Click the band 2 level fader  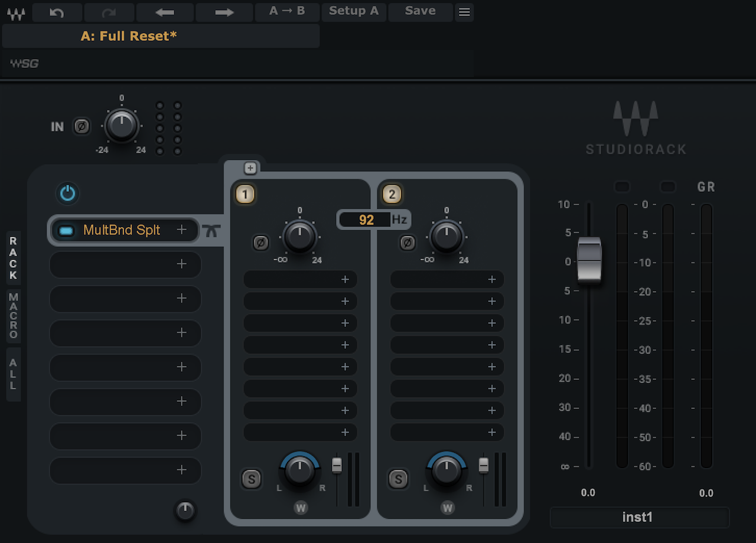tap(483, 465)
